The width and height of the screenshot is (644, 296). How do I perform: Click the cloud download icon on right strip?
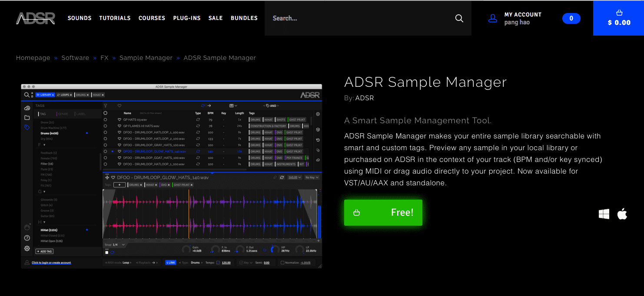318,160
